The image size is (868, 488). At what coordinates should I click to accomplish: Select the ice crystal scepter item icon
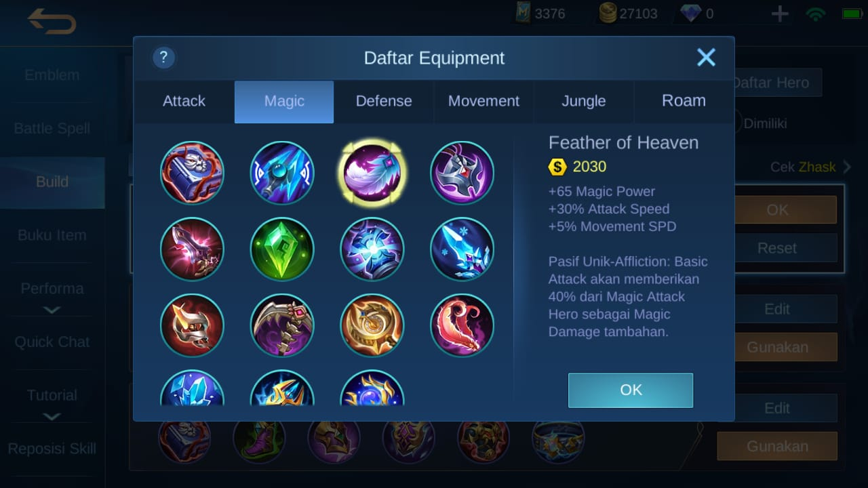[462, 249]
